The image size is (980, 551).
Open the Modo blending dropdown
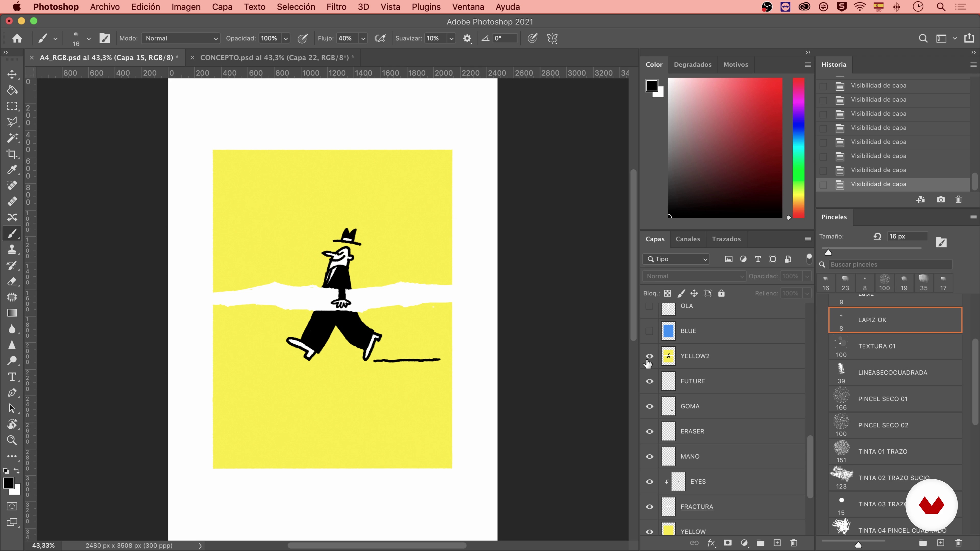coord(181,39)
